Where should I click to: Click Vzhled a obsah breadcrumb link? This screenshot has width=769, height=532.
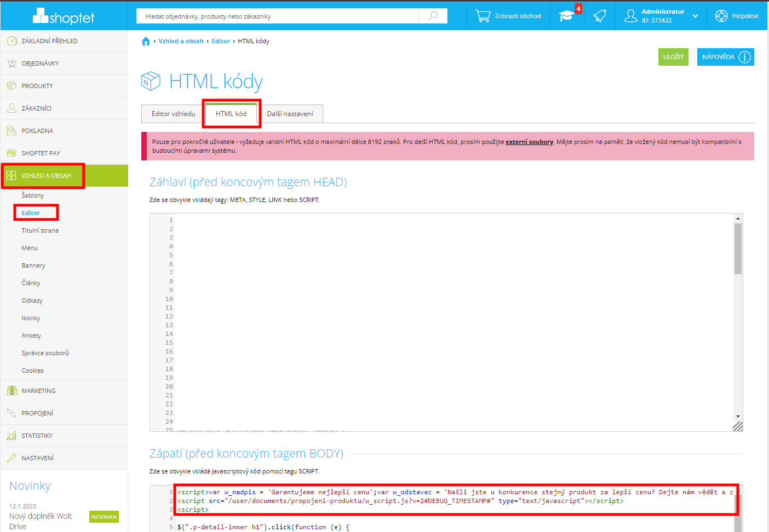(181, 41)
